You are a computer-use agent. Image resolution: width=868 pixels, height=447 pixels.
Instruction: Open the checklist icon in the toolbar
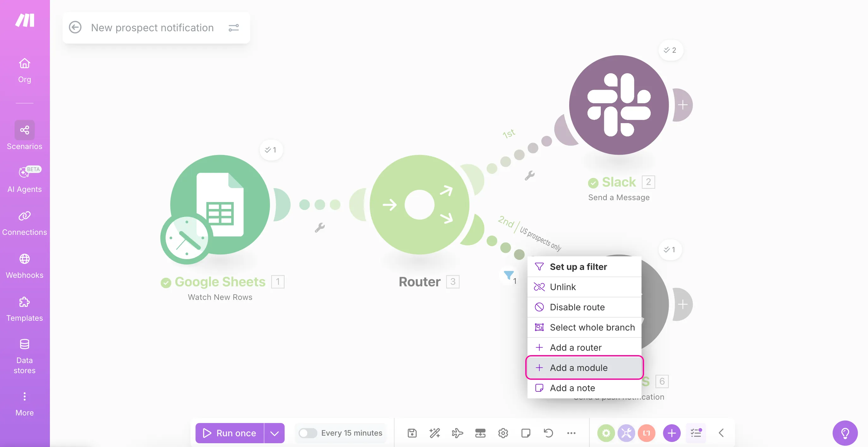point(696,433)
